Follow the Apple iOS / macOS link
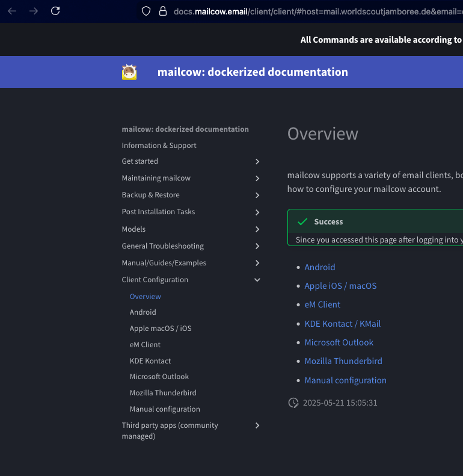Screen dimensions: 463x476 click(x=340, y=286)
